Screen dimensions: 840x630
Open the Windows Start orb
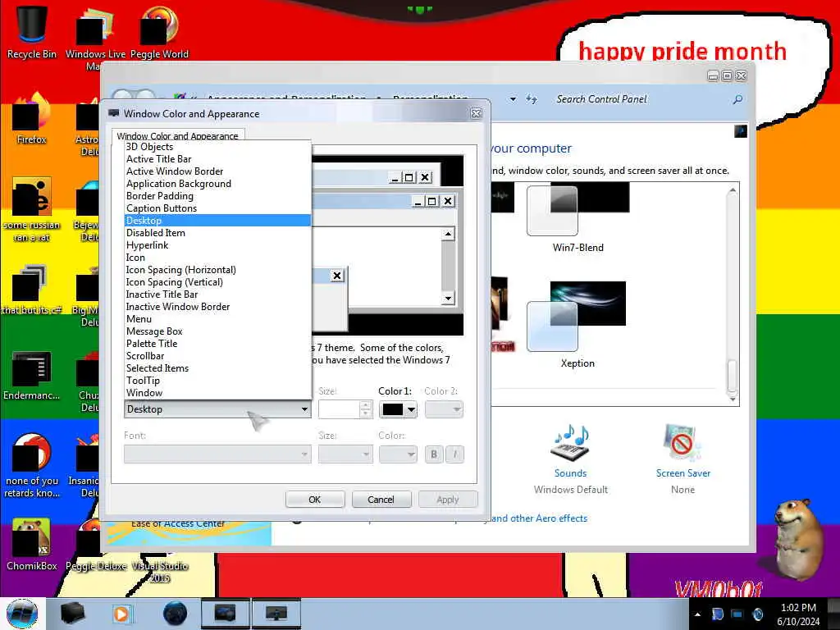22,614
